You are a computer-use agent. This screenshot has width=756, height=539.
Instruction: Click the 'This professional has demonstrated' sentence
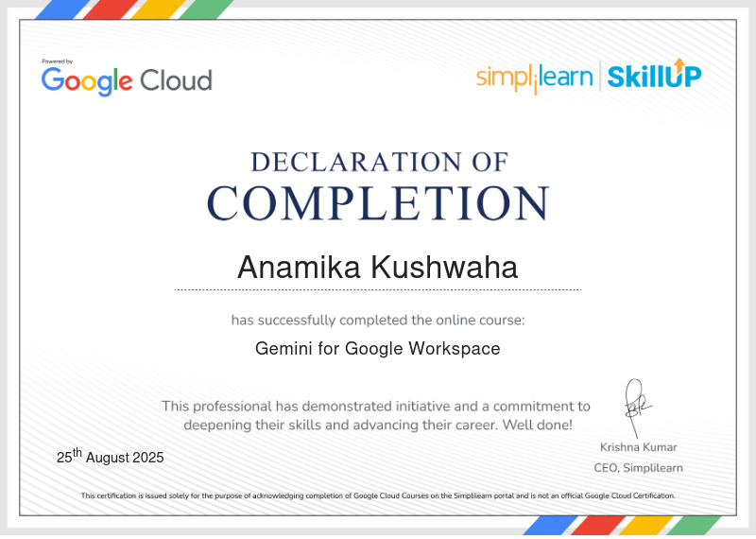[376, 407]
